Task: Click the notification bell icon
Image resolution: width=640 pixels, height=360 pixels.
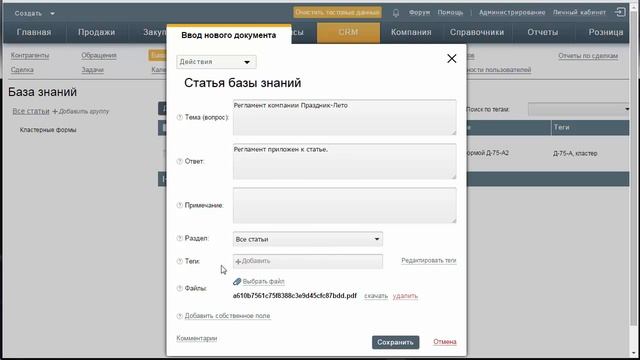Action: (x=396, y=13)
